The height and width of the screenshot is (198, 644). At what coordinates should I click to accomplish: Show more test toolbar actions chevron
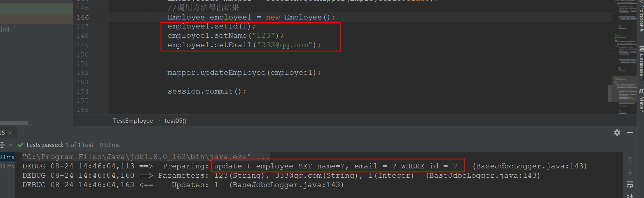point(11,145)
